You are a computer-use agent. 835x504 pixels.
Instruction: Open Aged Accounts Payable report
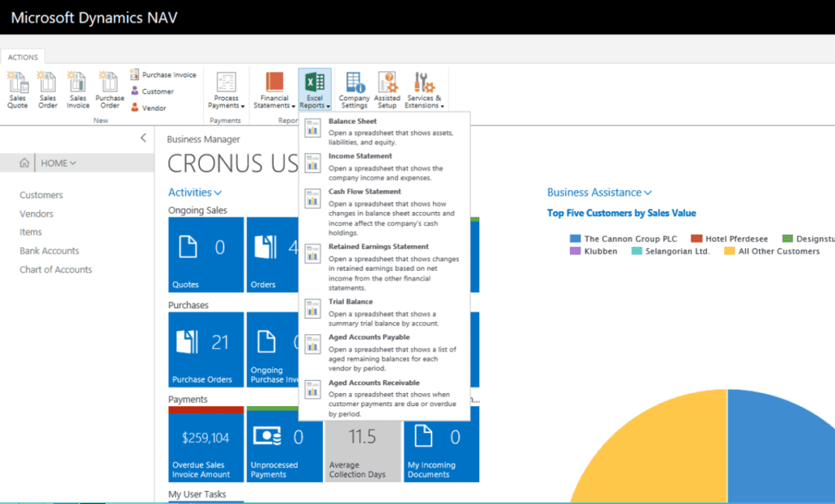click(x=385, y=352)
